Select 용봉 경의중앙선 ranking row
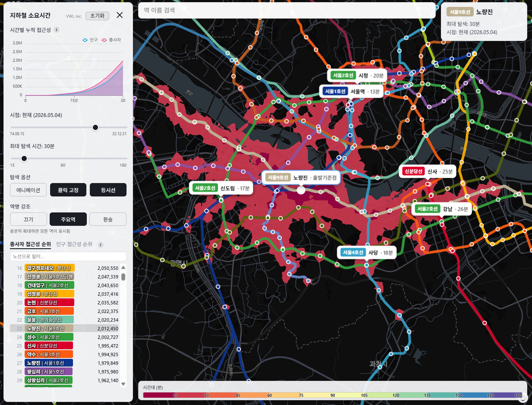532x405 pixels. tap(64, 320)
